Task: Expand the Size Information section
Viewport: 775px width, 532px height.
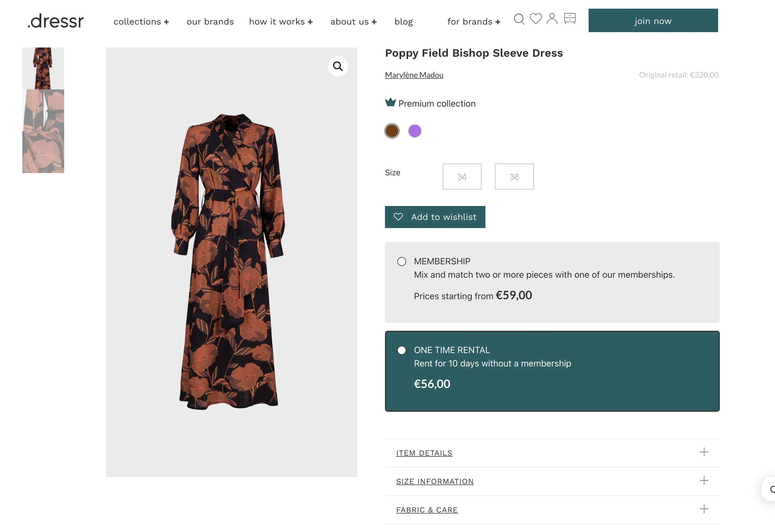Action: point(434,481)
